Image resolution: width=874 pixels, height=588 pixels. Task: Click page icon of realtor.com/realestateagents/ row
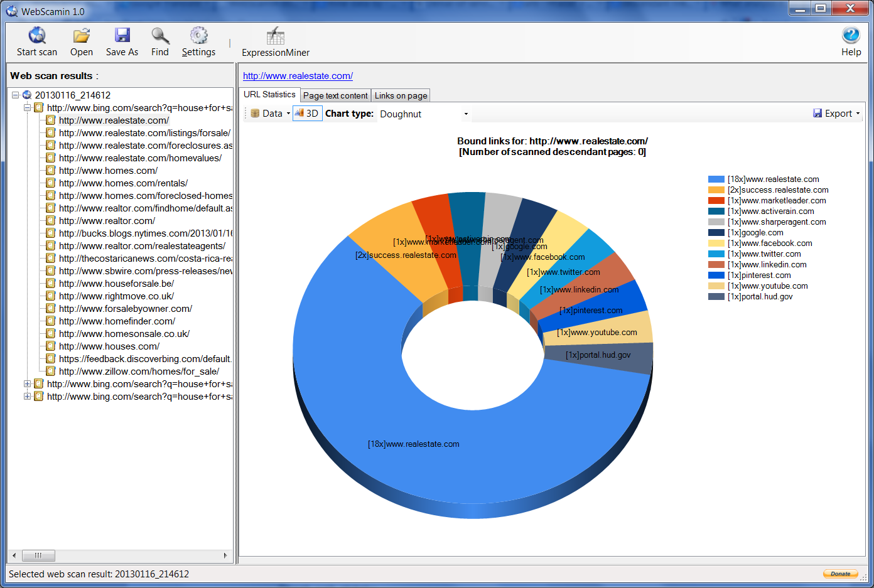(x=51, y=246)
